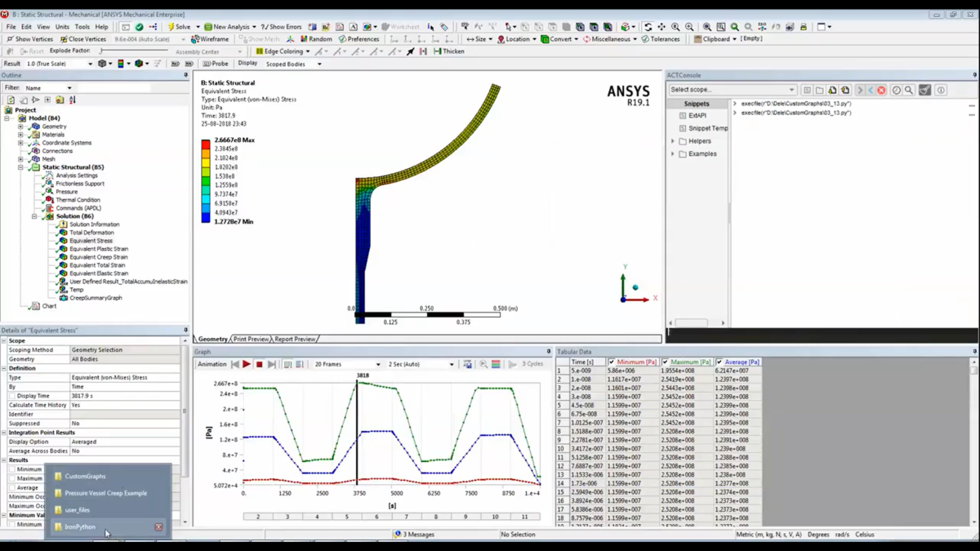
Task: Expand the Helpers snippets folder
Action: click(x=673, y=141)
